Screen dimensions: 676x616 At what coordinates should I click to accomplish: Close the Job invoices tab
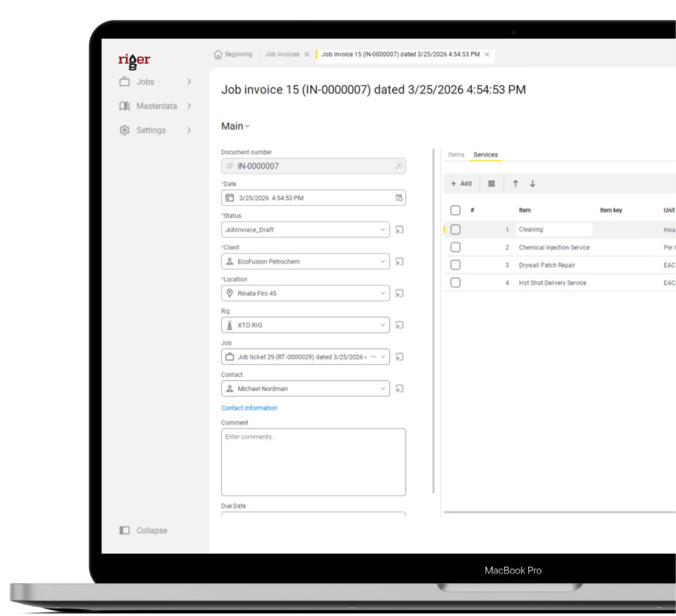pos(306,54)
